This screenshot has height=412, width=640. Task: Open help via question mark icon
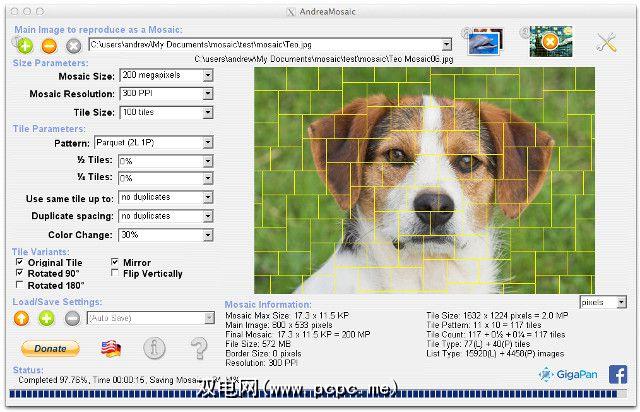pos(199,348)
